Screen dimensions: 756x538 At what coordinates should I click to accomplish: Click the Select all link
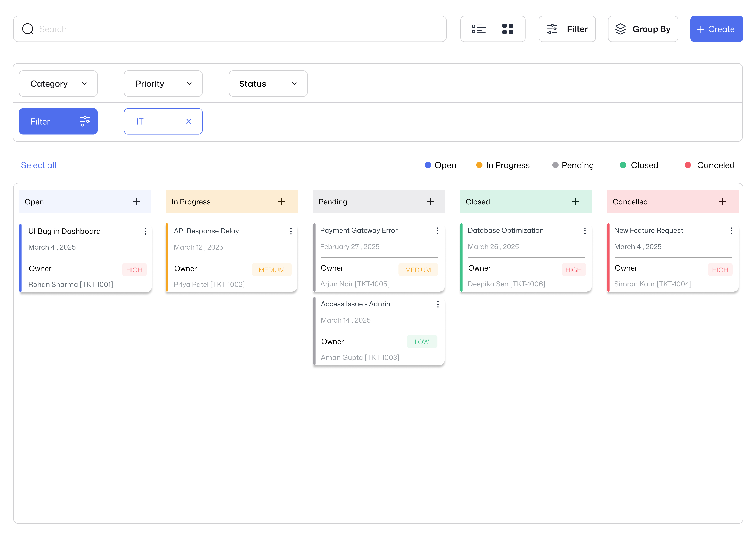click(38, 165)
